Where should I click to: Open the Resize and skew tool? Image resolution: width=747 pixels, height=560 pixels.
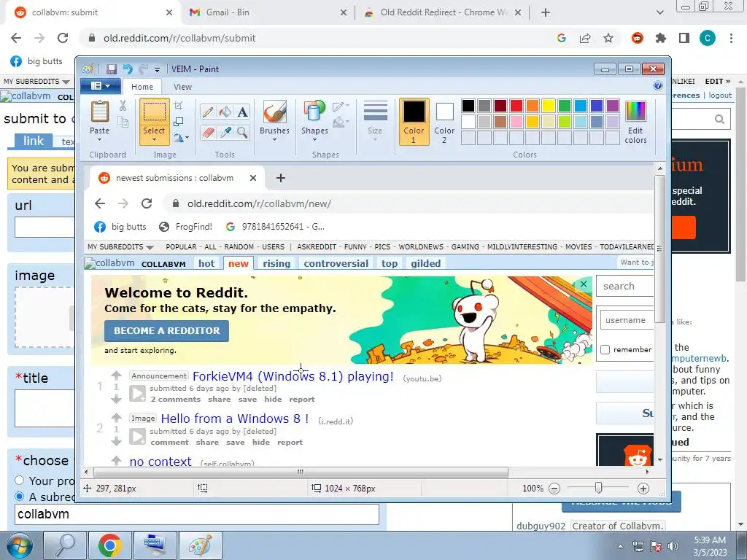[x=179, y=122]
